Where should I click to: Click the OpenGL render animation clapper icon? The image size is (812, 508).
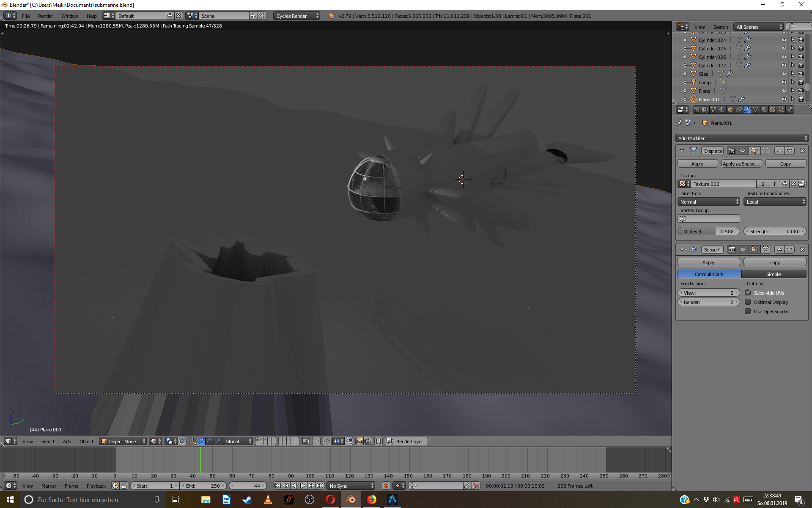tap(368, 441)
